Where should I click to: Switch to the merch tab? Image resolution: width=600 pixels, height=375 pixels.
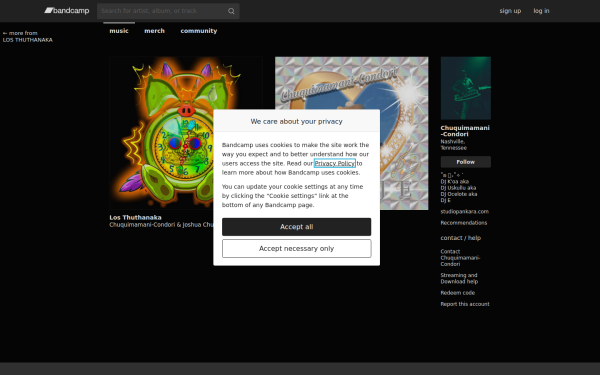pyautogui.click(x=154, y=31)
